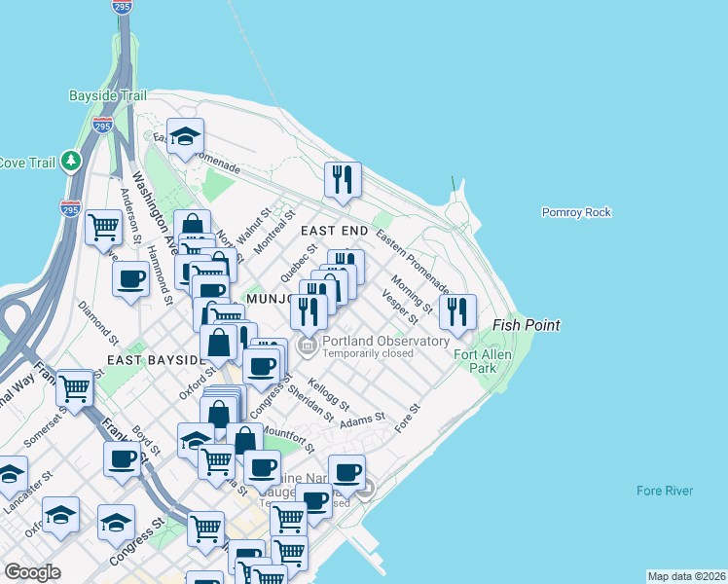Click the Vesper St street label
Image resolution: width=728 pixels, height=584 pixels.
[400, 307]
